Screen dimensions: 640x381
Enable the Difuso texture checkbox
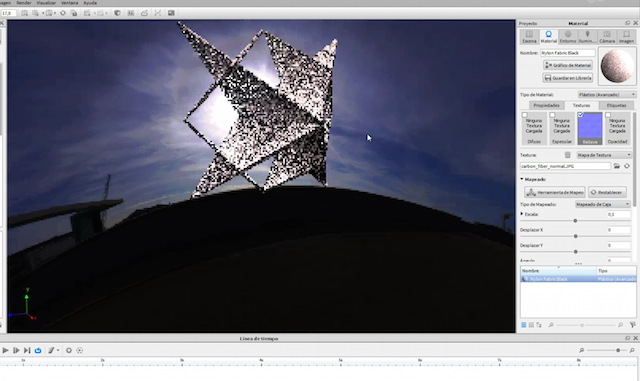click(525, 115)
